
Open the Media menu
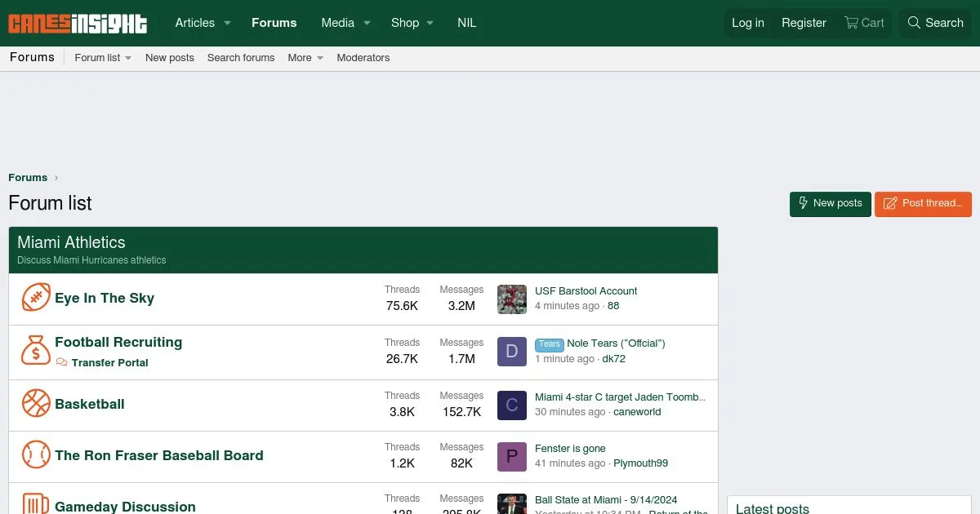(x=338, y=23)
